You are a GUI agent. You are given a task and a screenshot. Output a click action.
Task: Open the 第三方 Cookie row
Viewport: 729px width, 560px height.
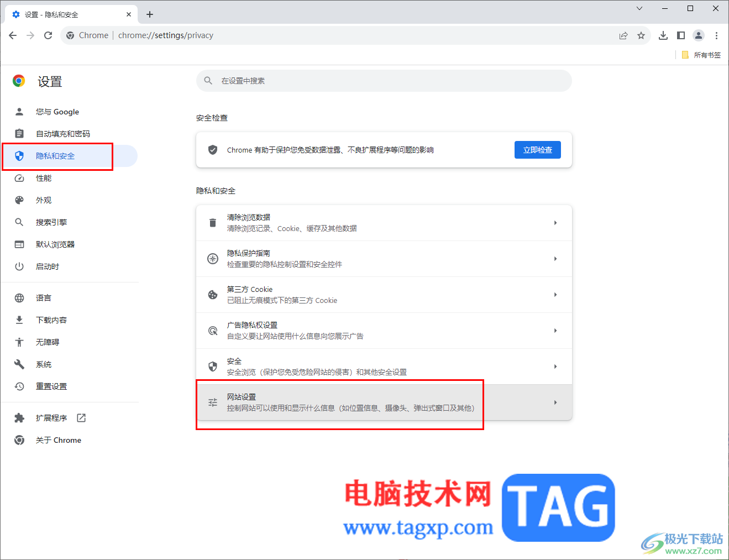click(x=384, y=295)
